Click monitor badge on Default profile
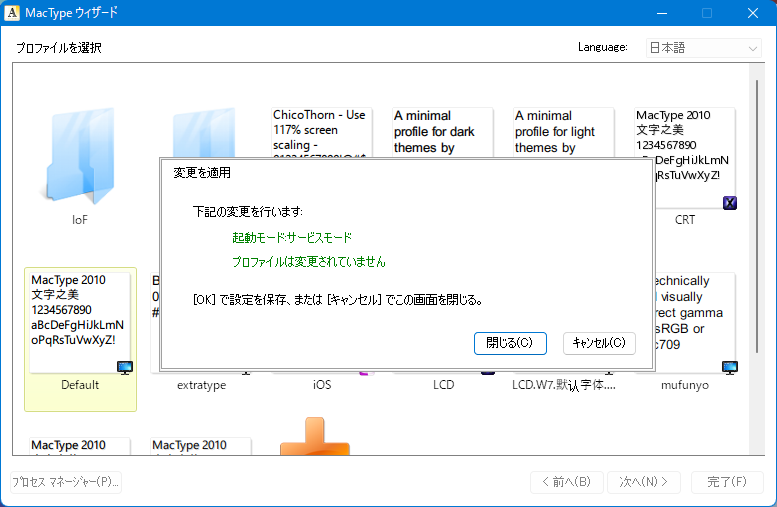The width and height of the screenshot is (777, 507). coord(124,367)
